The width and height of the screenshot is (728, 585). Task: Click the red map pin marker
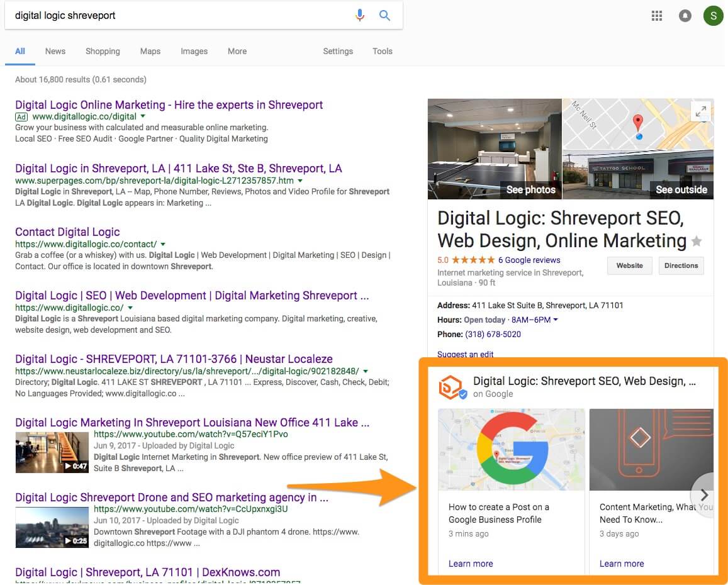point(639,123)
